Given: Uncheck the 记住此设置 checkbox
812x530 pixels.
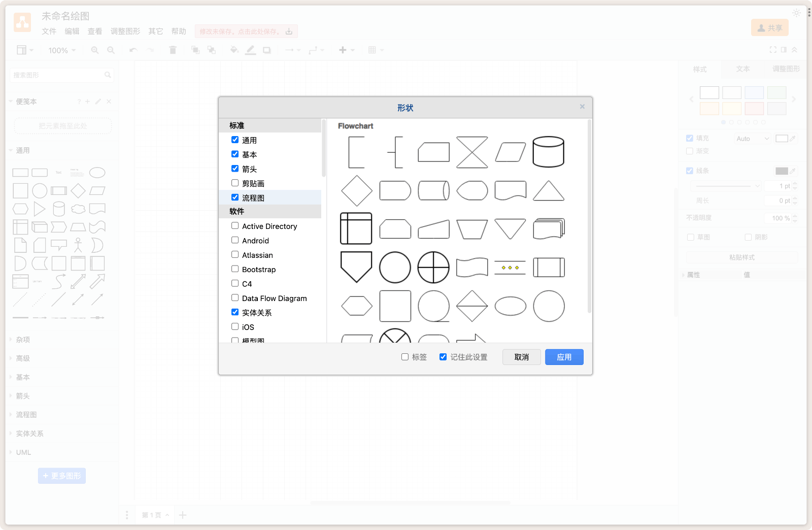Looking at the screenshot, I should pos(443,357).
